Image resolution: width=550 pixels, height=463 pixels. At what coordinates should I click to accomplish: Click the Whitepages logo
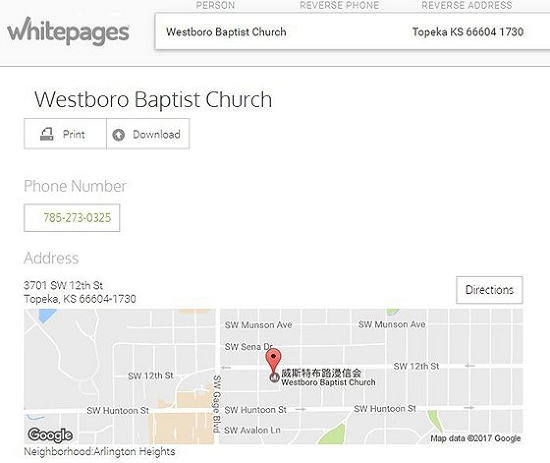[68, 31]
